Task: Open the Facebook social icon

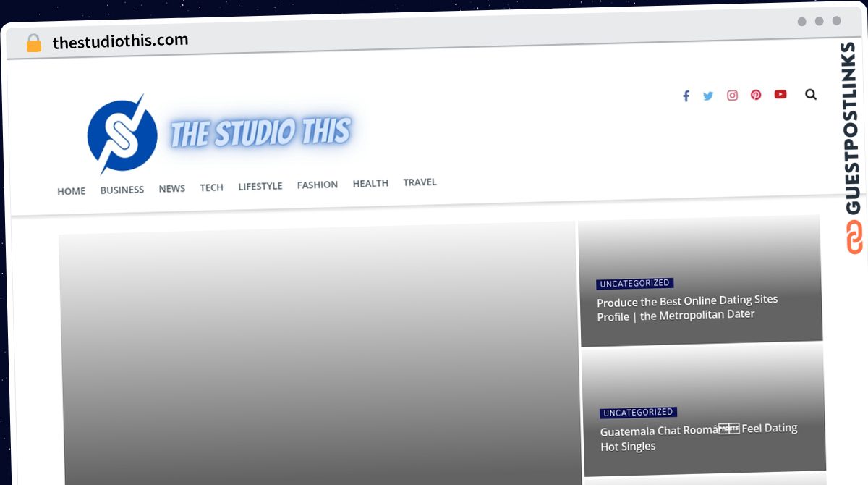Action: pos(686,96)
